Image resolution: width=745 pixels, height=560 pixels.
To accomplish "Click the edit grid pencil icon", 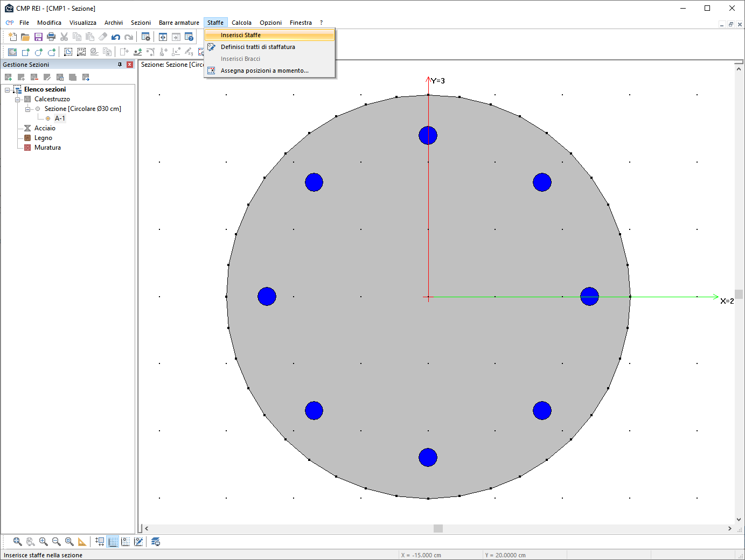I will tap(138, 542).
